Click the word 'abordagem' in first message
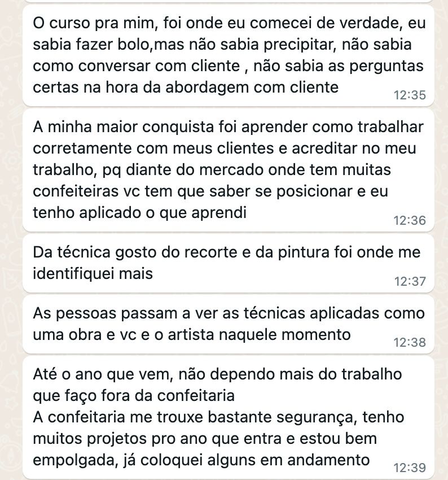This screenshot has height=480, width=448. tap(207, 88)
